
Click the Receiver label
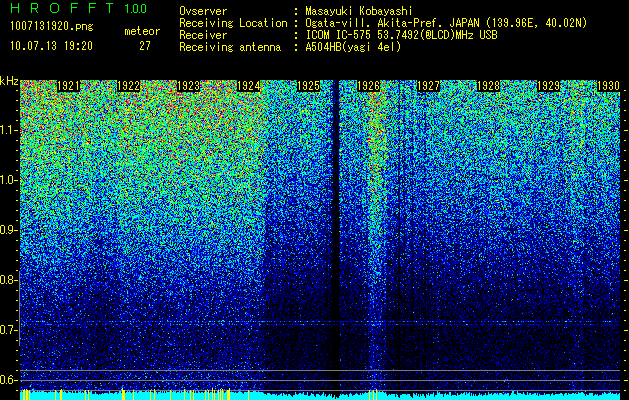click(203, 35)
